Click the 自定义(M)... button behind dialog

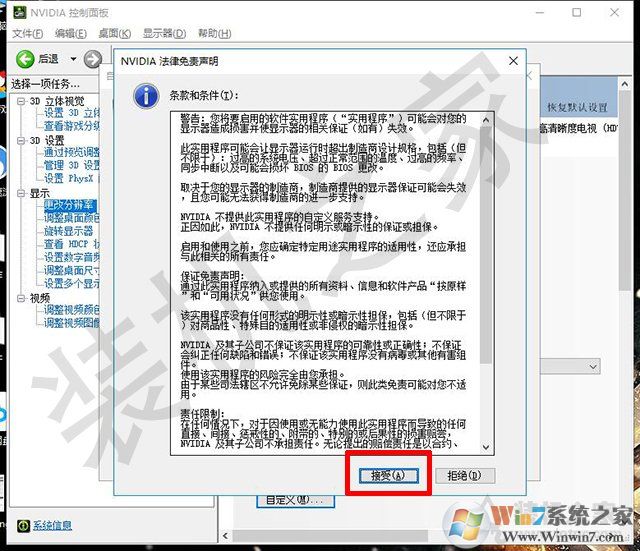click(x=296, y=501)
